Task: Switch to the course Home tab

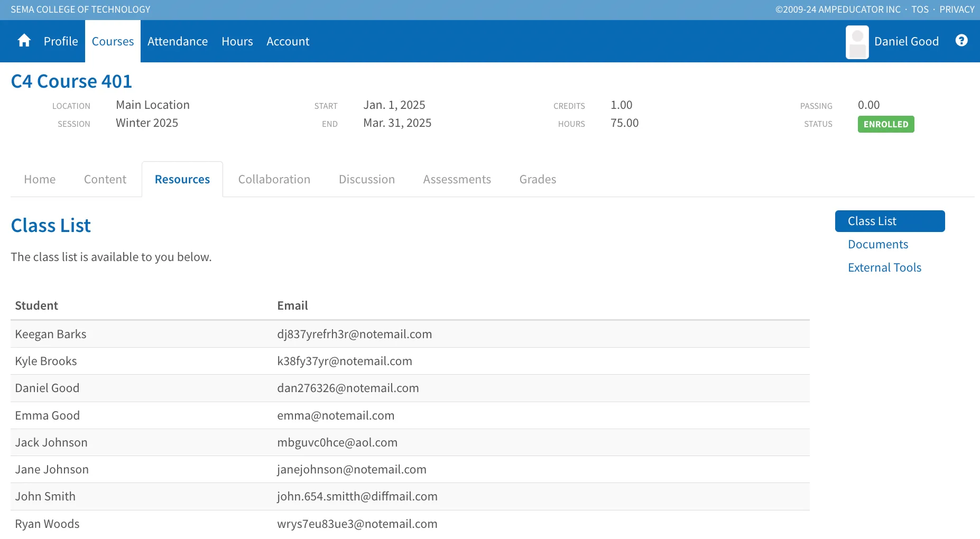Action: [x=40, y=179]
